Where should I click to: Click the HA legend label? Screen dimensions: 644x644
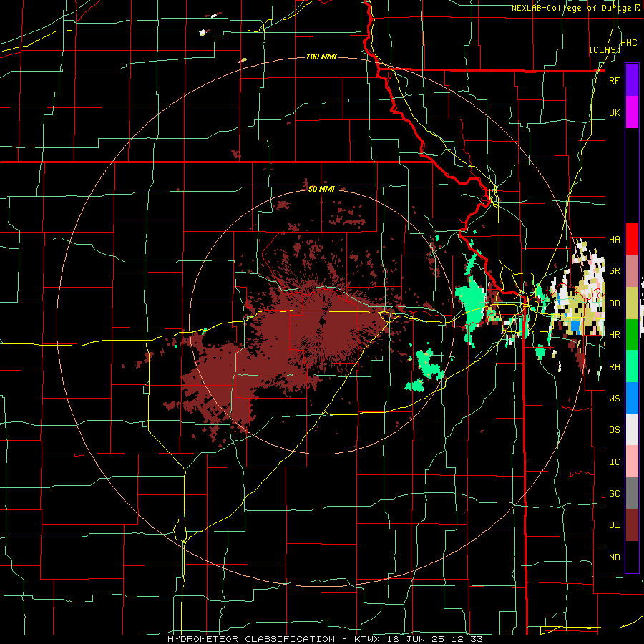(x=614, y=239)
